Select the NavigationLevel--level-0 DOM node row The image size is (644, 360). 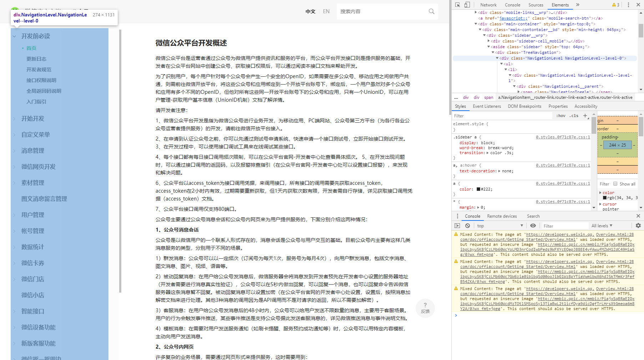point(544,58)
